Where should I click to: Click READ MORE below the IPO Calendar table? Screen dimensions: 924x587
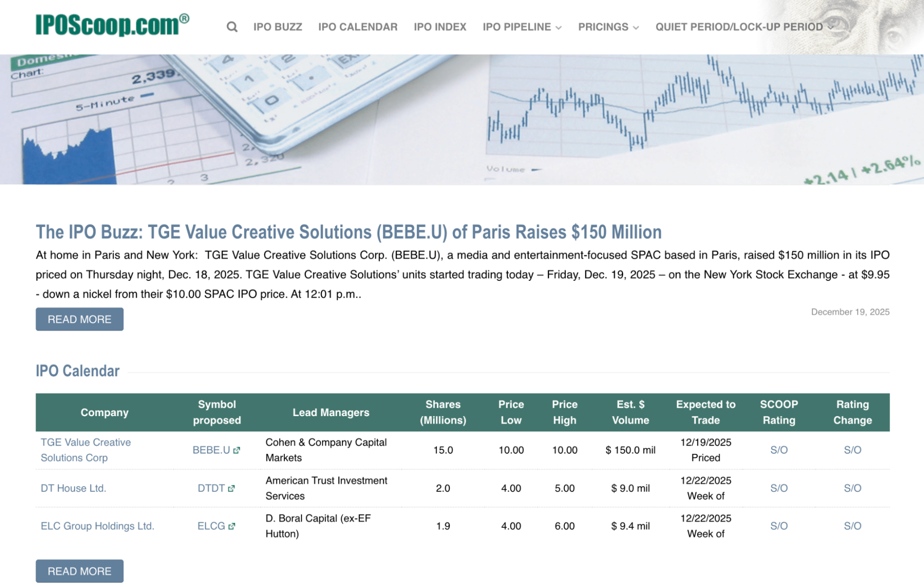pyautogui.click(x=79, y=571)
